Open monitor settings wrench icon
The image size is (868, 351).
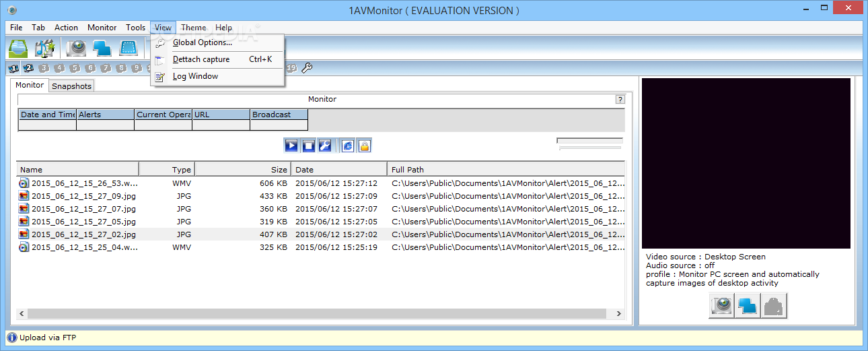[x=325, y=146]
